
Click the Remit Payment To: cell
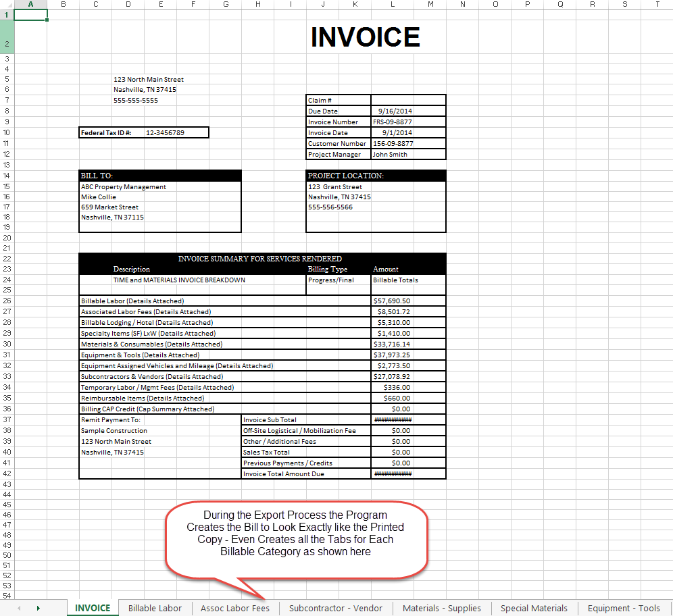pyautogui.click(x=111, y=419)
